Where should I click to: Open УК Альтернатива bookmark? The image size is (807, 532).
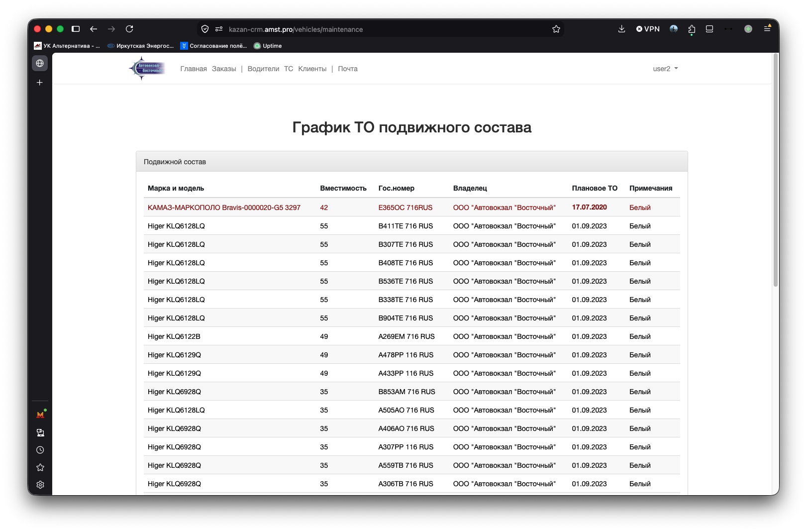point(67,46)
